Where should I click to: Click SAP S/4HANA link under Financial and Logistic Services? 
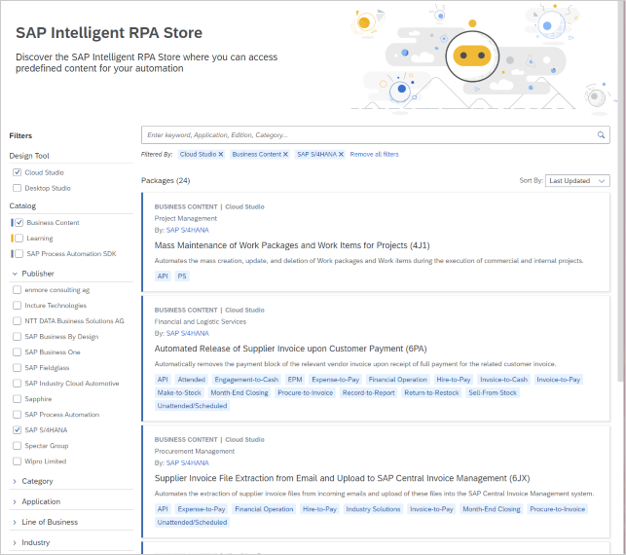point(187,333)
